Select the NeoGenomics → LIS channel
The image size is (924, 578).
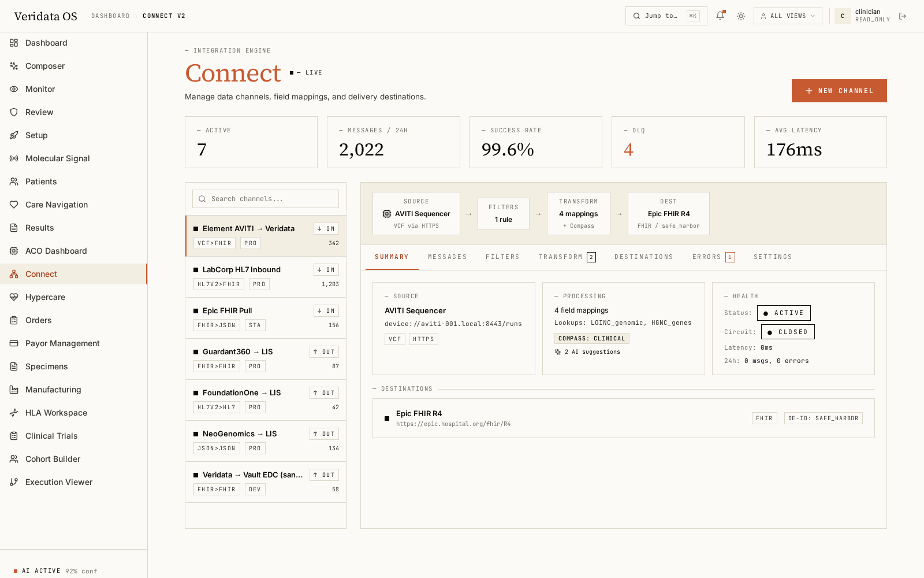(x=266, y=441)
